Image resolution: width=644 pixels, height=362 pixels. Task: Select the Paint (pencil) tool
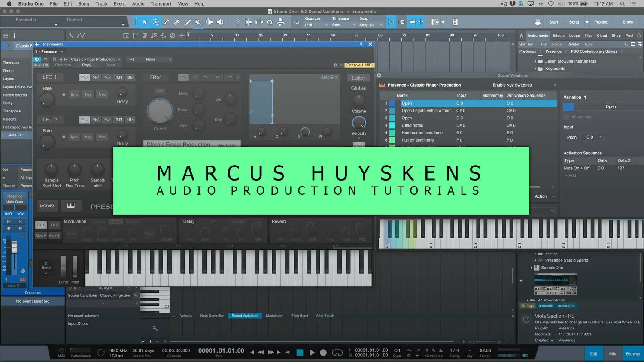coord(188,22)
